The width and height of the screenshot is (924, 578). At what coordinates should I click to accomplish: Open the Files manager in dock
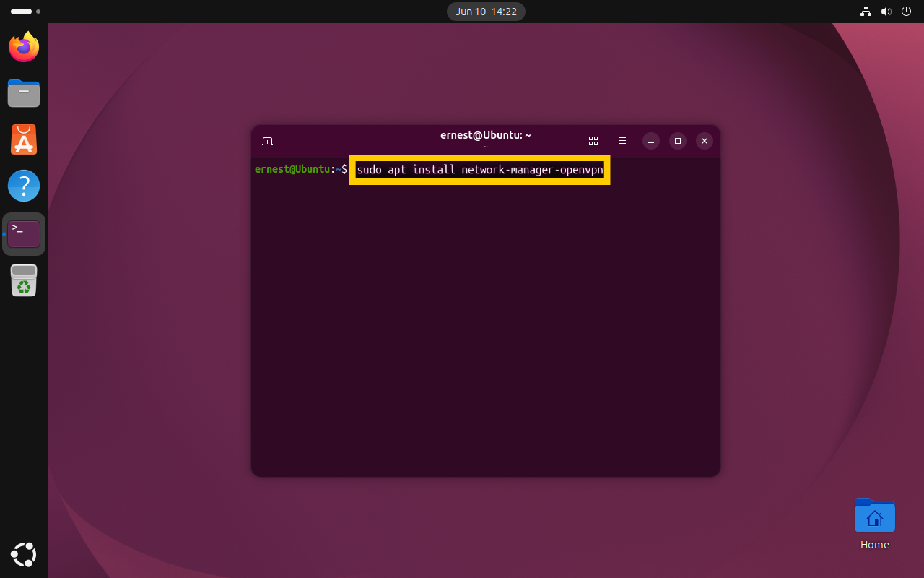24,93
